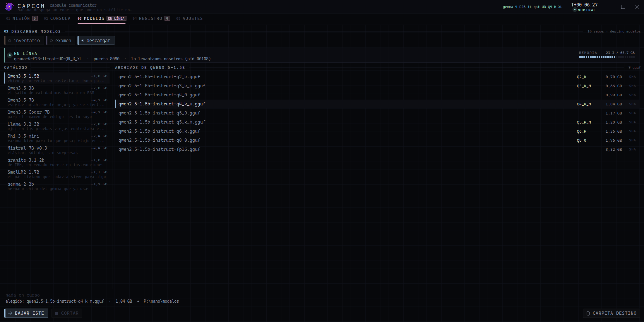Viewport: 644px width, 322px height.
Task: Select SmolLM2-1.7B in the catalog
Action: coord(57,174)
